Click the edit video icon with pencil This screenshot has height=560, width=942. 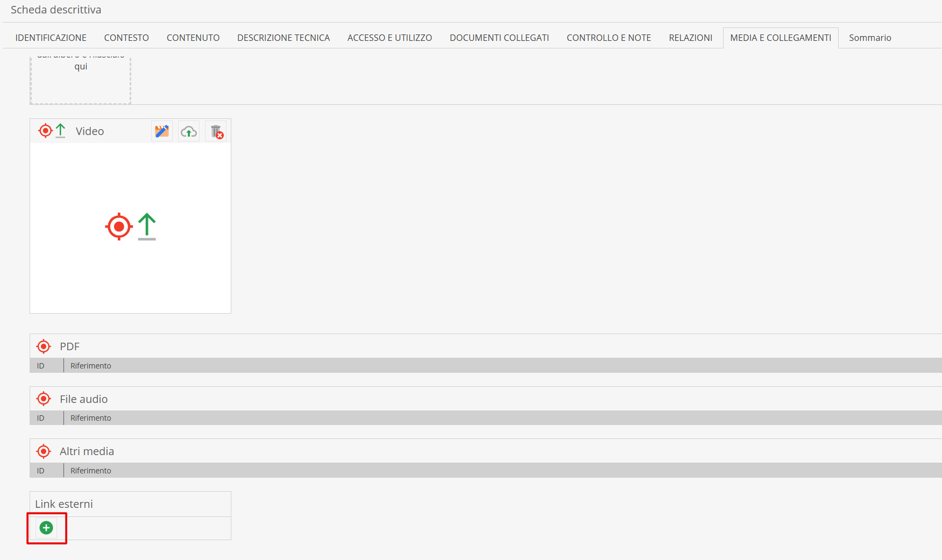tap(162, 131)
